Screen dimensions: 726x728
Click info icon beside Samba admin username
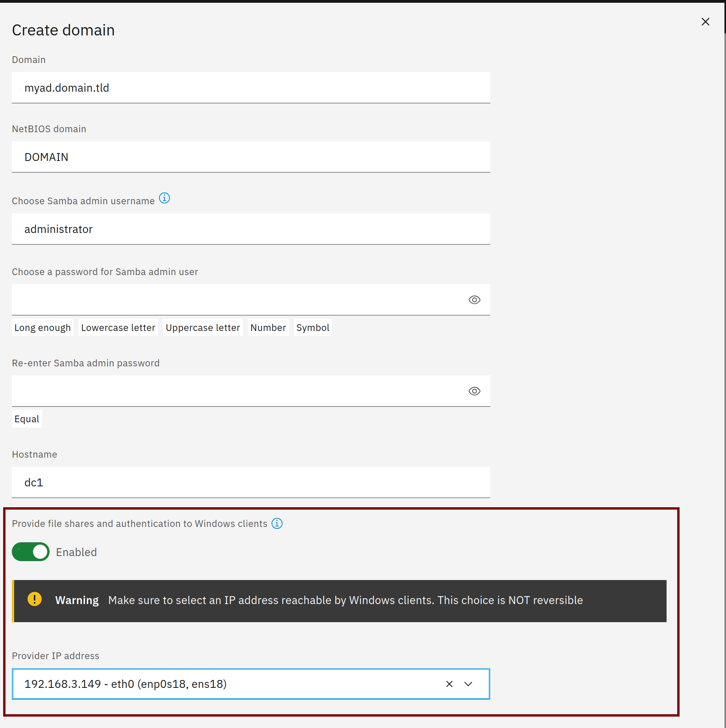point(164,198)
